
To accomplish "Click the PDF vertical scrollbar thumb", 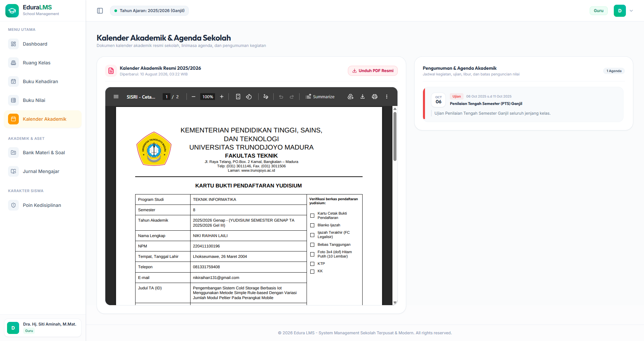I will pos(395,136).
